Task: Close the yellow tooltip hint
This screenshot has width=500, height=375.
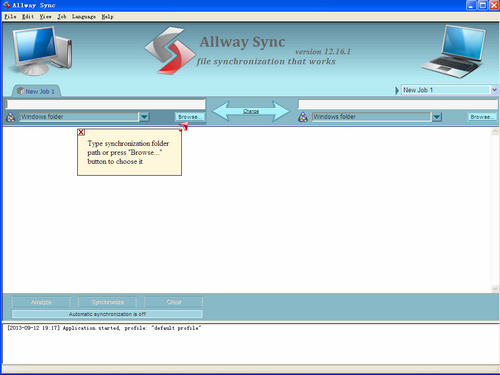Action: click(x=81, y=132)
